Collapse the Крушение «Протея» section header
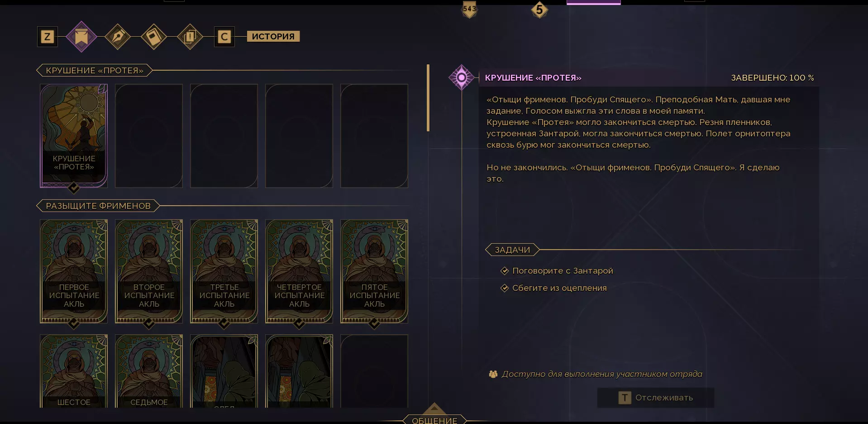868x424 pixels. click(94, 70)
